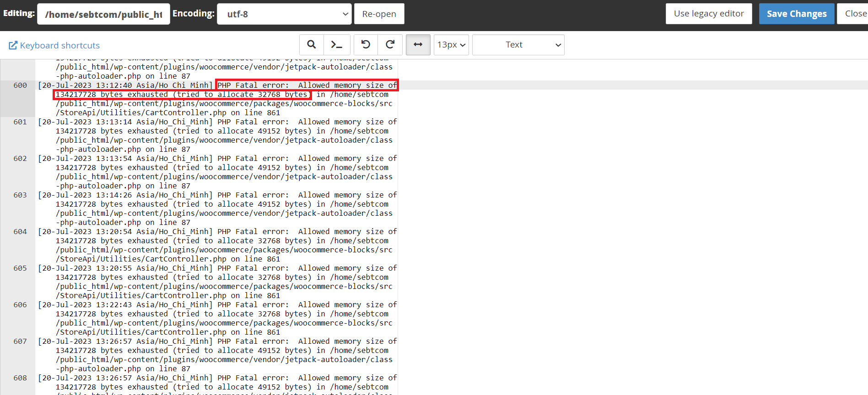Screen dimensions: 868x395
Task: Redo the last edit
Action: click(390, 45)
